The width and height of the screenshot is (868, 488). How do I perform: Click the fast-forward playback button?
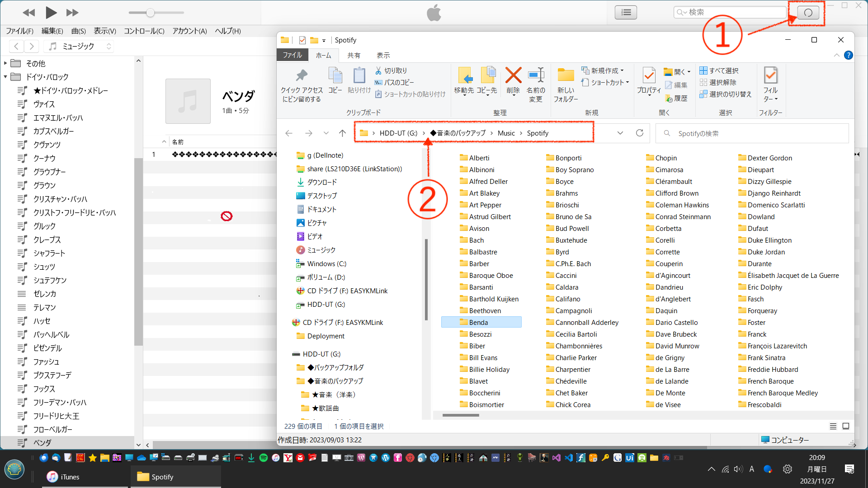pyautogui.click(x=72, y=13)
